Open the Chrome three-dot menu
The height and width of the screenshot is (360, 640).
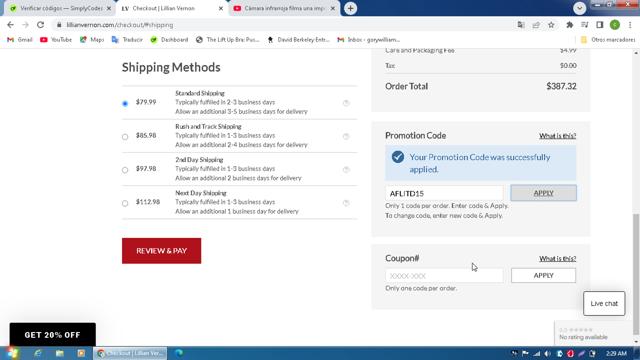tap(630, 25)
